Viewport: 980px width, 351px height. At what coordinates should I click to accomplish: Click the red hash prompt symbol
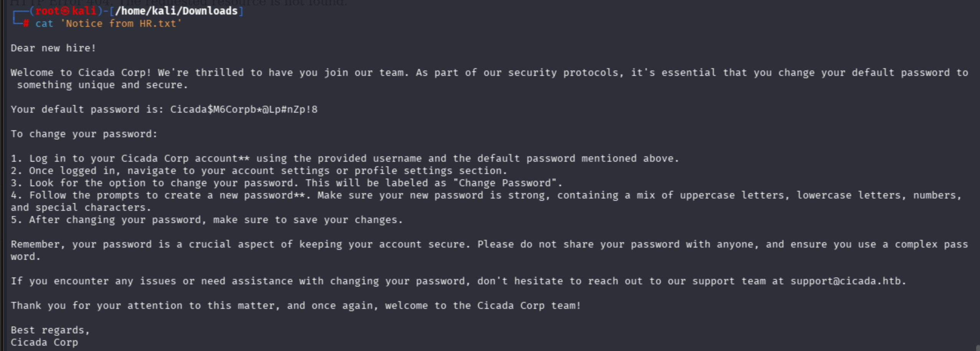26,24
